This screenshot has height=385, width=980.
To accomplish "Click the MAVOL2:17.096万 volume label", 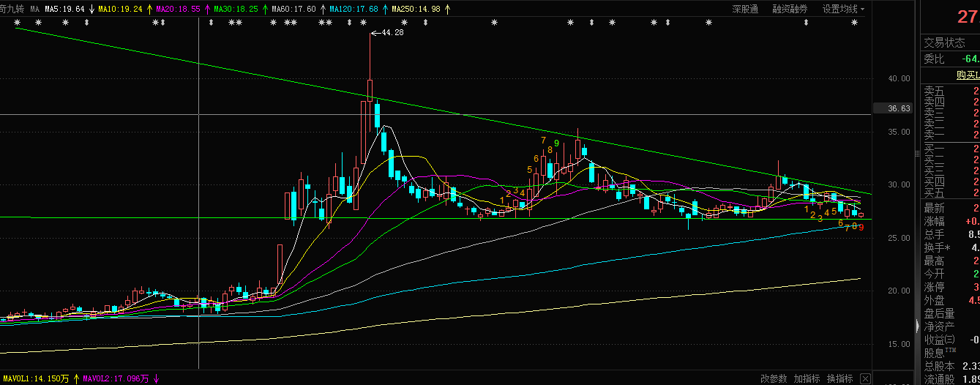I will pos(116,379).
